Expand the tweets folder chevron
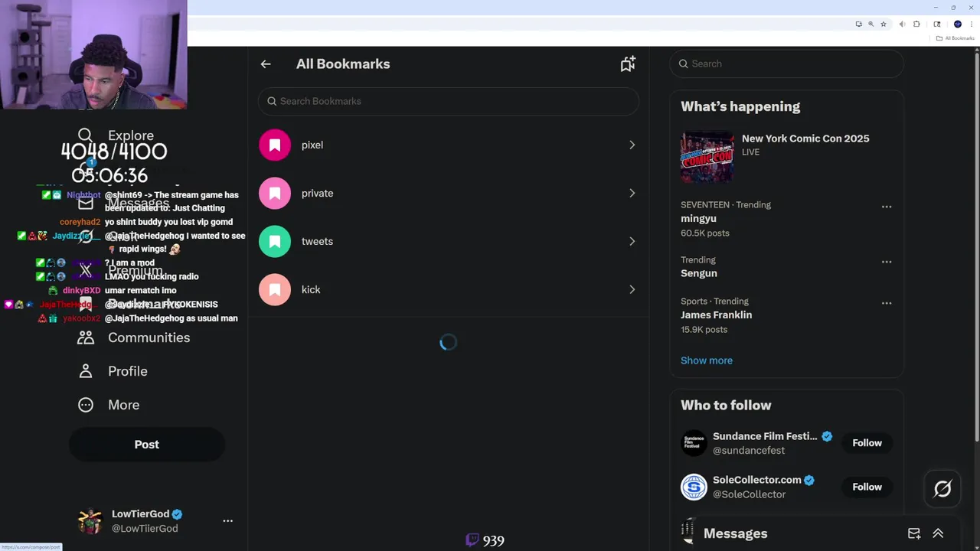The height and width of the screenshot is (551, 980). pos(632,241)
